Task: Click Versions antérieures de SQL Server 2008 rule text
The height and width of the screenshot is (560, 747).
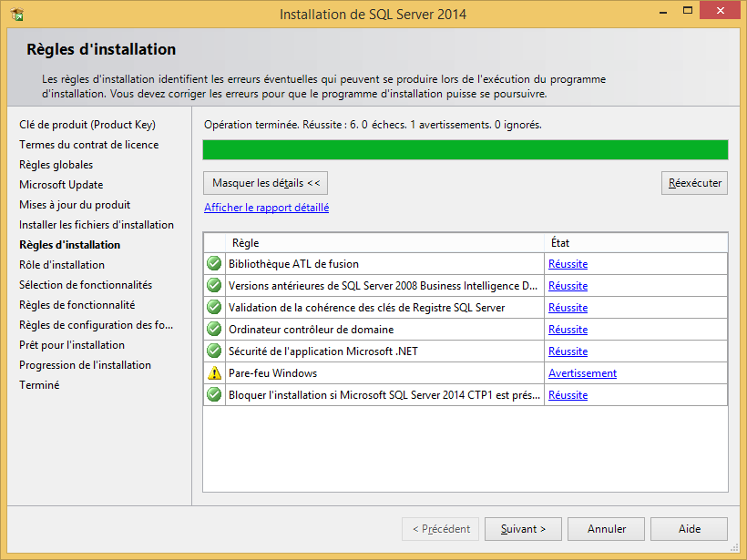Action: point(383,286)
